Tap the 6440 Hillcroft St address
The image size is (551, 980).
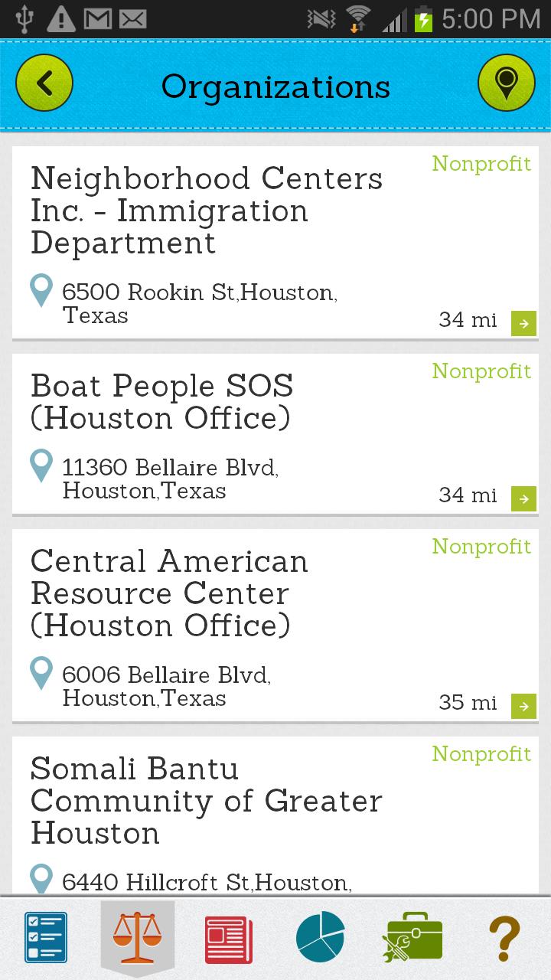[x=207, y=883]
